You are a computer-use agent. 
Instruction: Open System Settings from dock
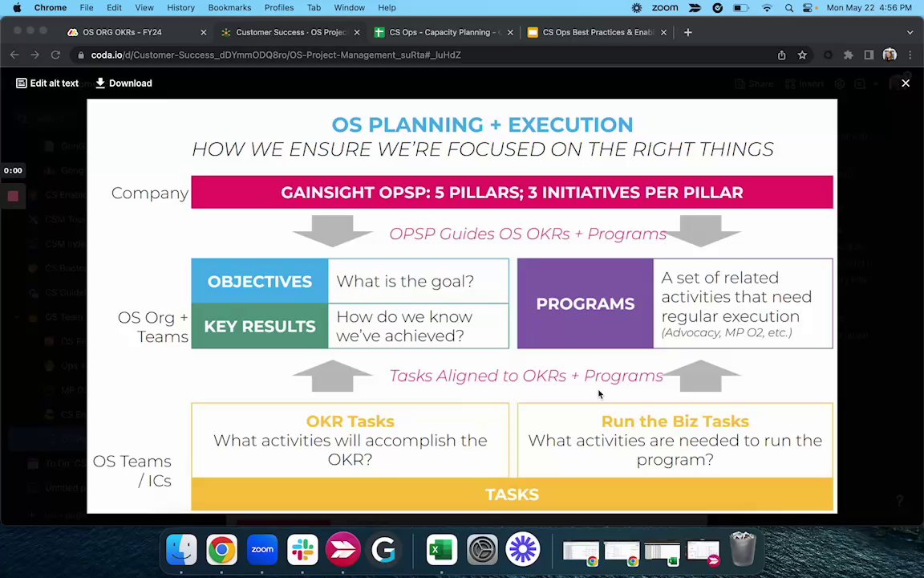(482, 550)
